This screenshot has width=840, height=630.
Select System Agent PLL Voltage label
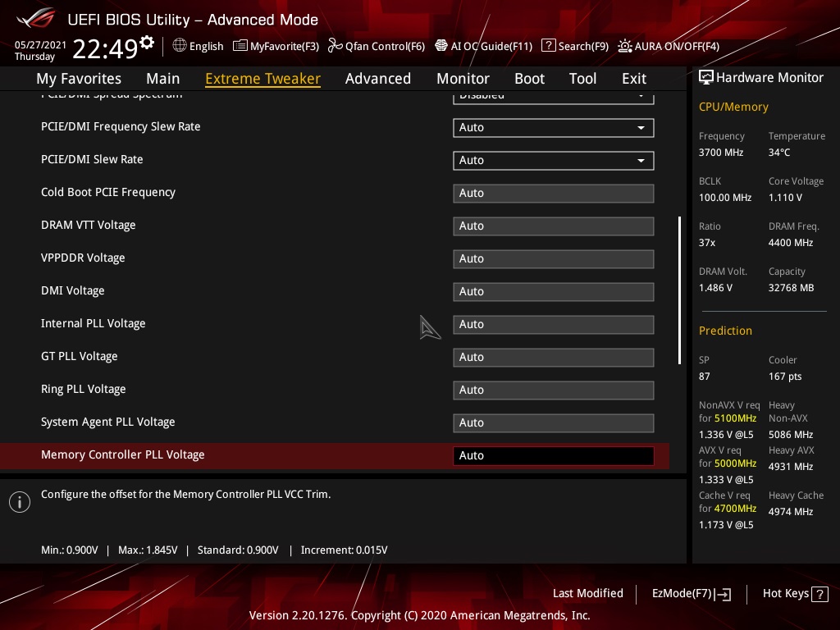pos(108,422)
